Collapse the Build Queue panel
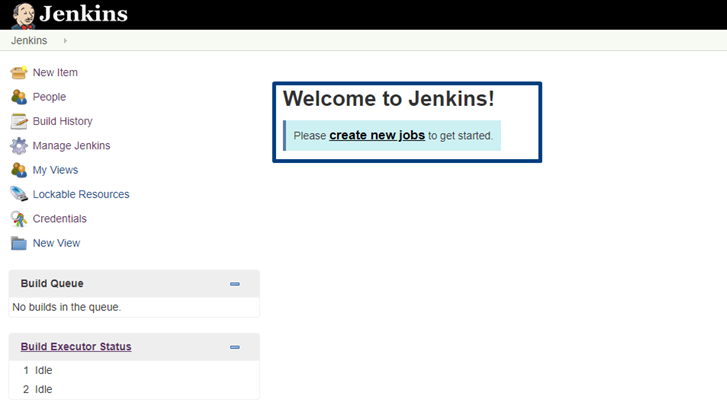The height and width of the screenshot is (405, 727). tap(235, 284)
